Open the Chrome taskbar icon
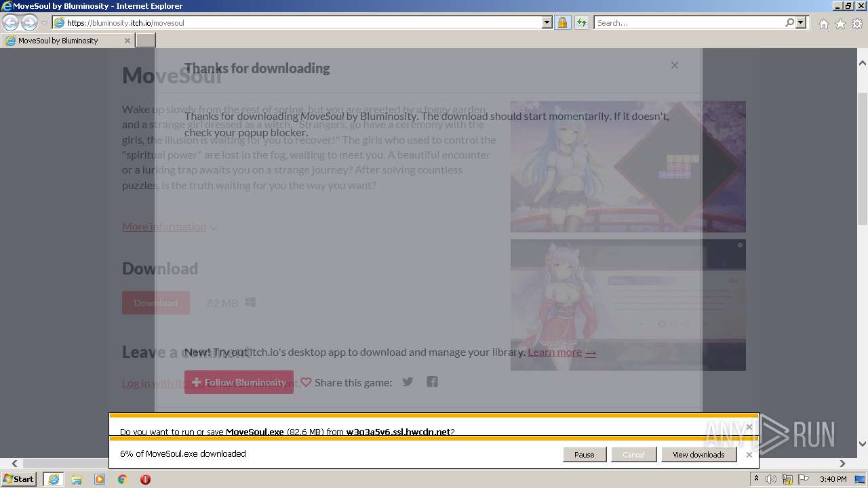Screen dimensions: 868x488 123,479
